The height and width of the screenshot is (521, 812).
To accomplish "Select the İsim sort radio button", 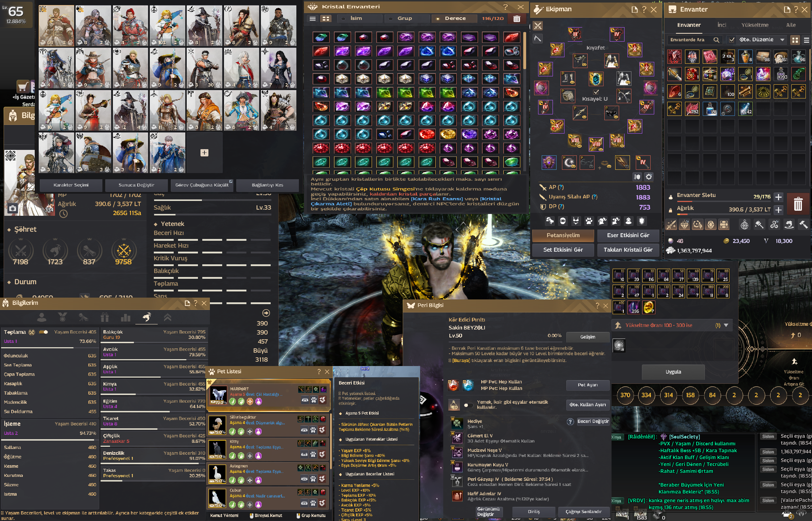I will 343,19.
